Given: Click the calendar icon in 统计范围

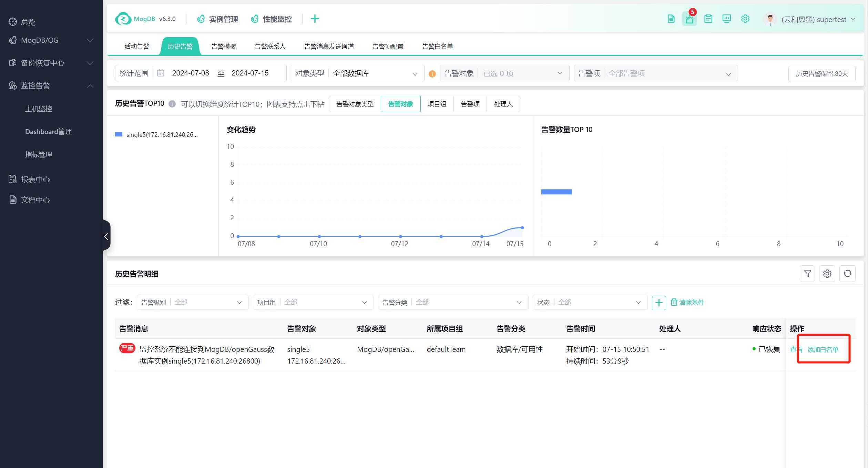Looking at the screenshot, I should [x=161, y=73].
